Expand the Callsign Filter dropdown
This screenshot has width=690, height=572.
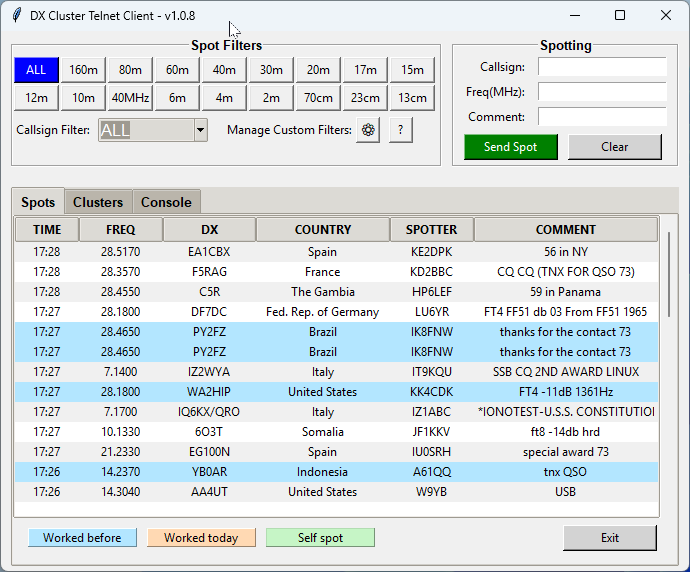200,130
